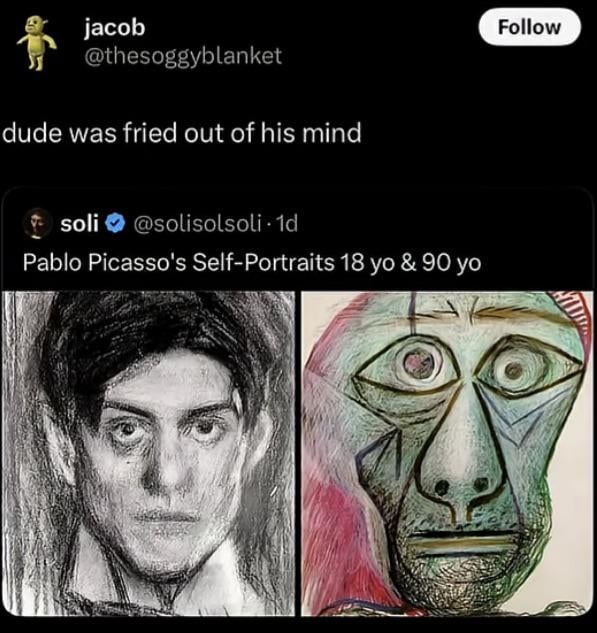Viewport: 597px width, 633px height.
Task: Click soli's blue verified badge
Action: (x=115, y=223)
